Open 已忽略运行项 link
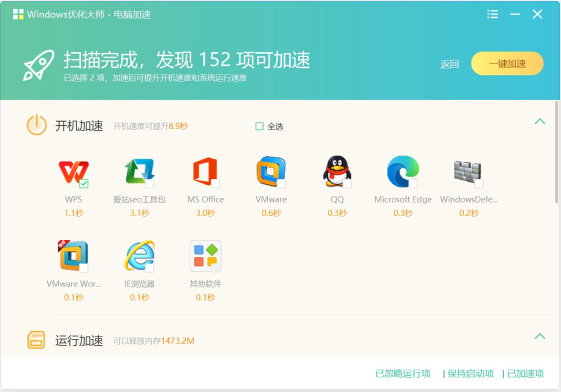This screenshot has width=561, height=392. tap(403, 374)
